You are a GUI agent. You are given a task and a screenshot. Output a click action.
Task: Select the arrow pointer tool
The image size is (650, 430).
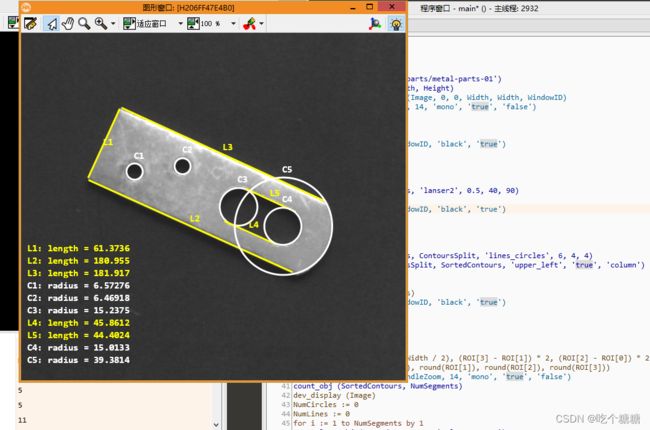pos(51,24)
